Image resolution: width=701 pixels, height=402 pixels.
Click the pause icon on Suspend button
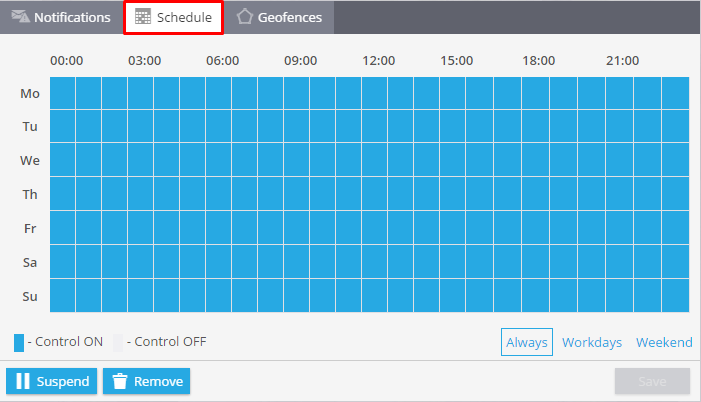[22, 381]
